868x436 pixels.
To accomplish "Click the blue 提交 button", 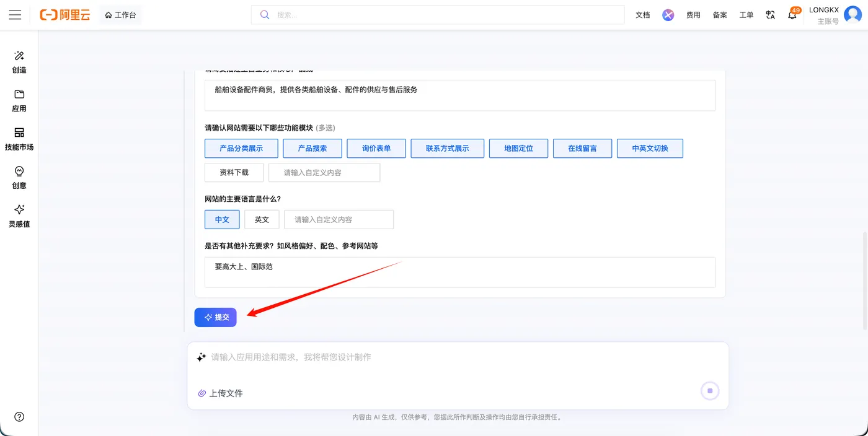I will coord(215,317).
